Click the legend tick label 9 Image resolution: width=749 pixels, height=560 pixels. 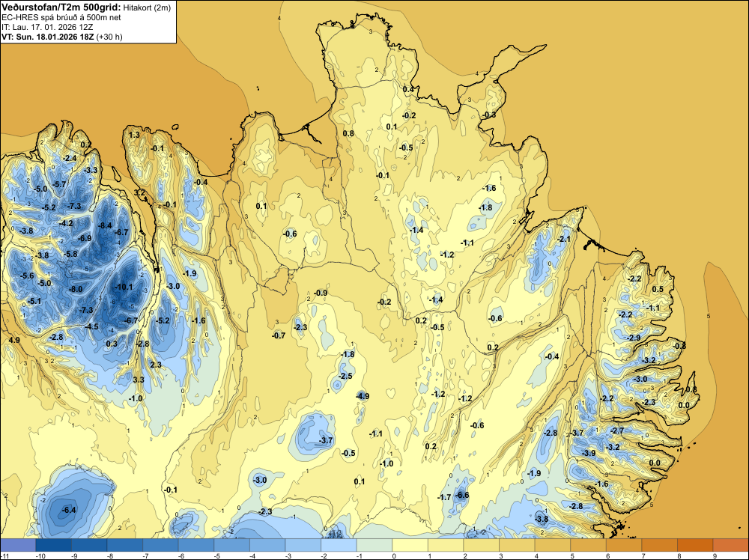click(715, 556)
